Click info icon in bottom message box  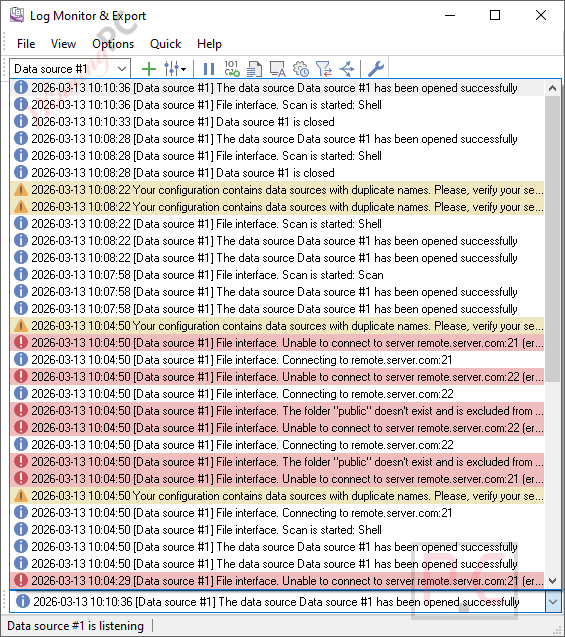click(23, 601)
